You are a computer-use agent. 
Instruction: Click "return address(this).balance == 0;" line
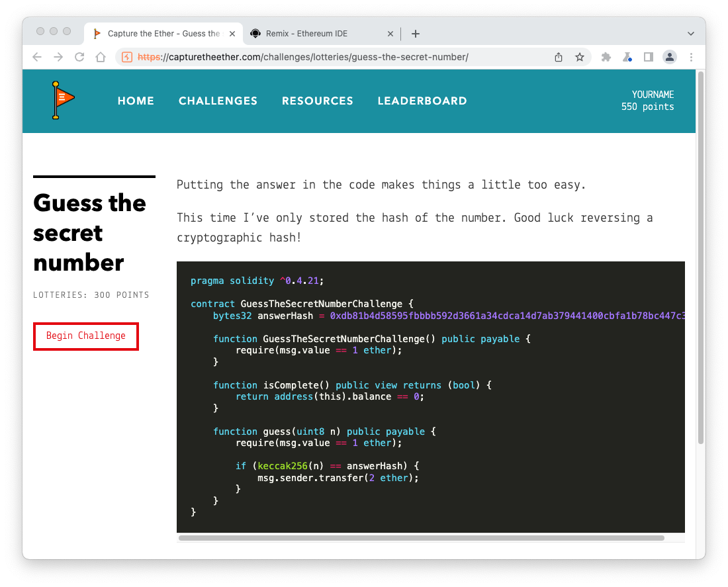(330, 396)
